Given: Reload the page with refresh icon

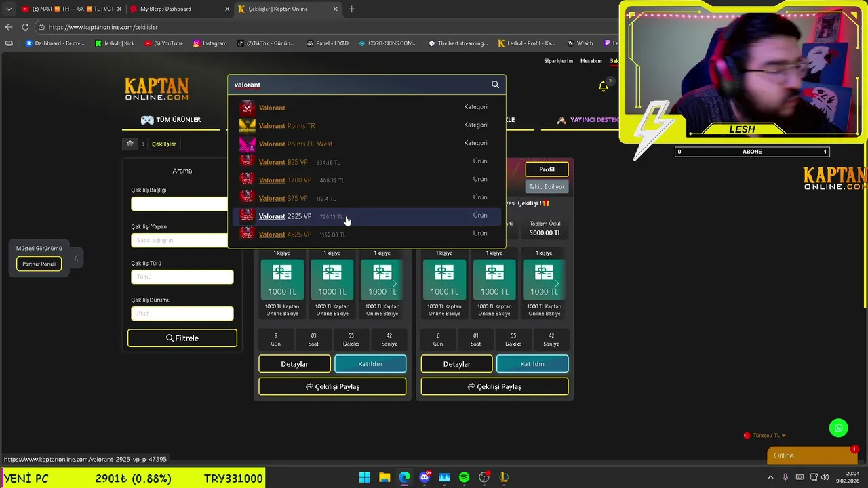Looking at the screenshot, I should (25, 27).
